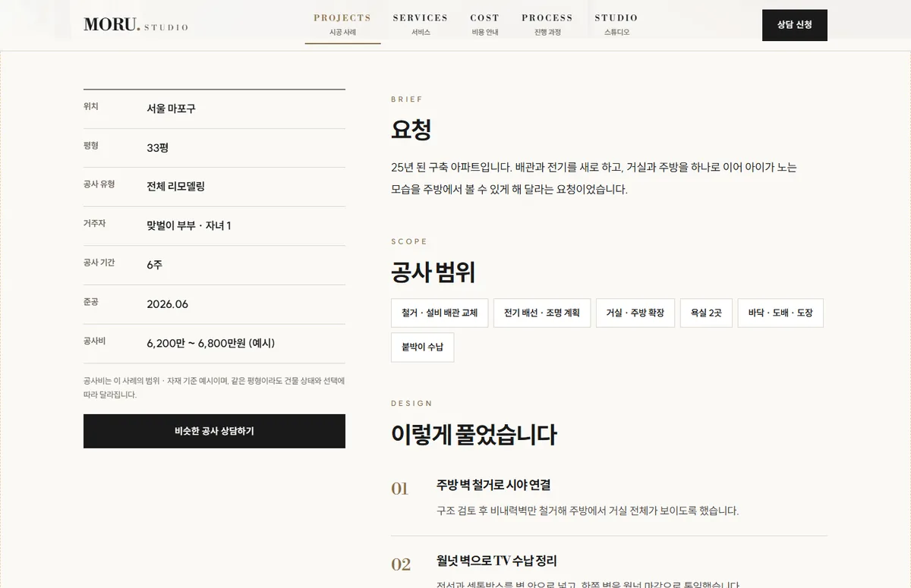Select the 바닥 · 도배 · 도장 tag
911x588 pixels.
click(780, 313)
